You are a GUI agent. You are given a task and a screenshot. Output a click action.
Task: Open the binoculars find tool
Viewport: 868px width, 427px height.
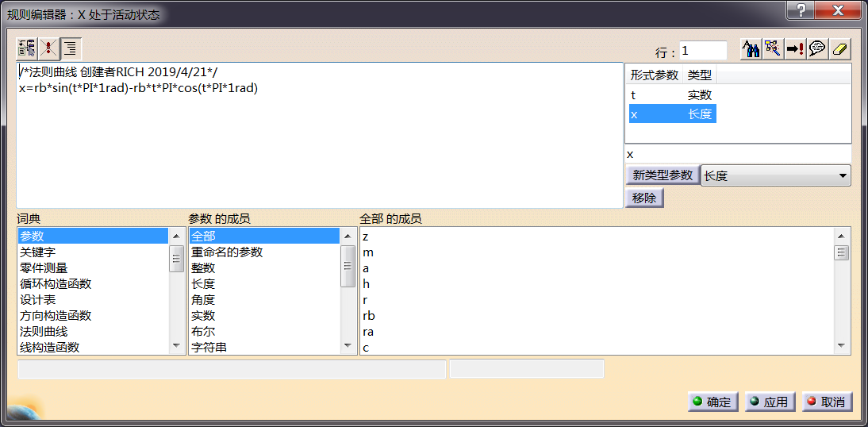(751, 49)
